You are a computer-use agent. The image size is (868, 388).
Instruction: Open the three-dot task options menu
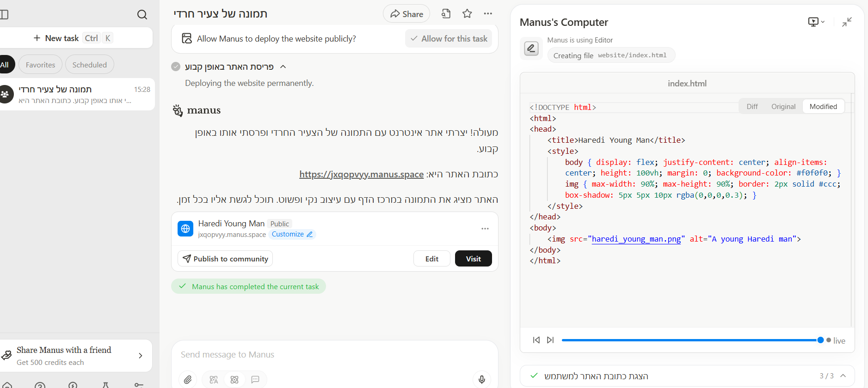(488, 14)
